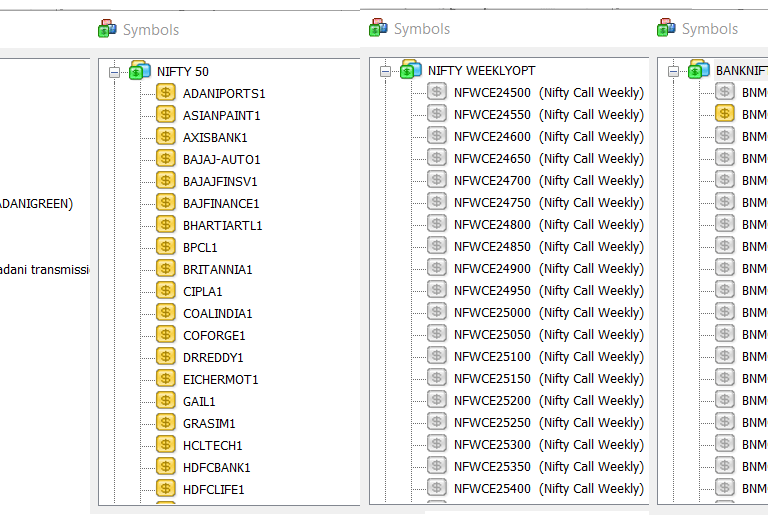
Task: Click grey symbol icon for NFWCE24700
Action: 436,180
